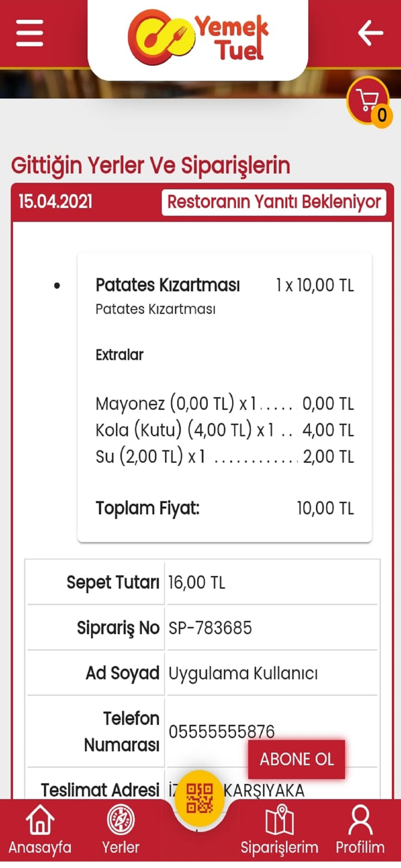
Task: Click the Restoranın Yanıtı Bekleniyor status badge
Action: pos(273,202)
